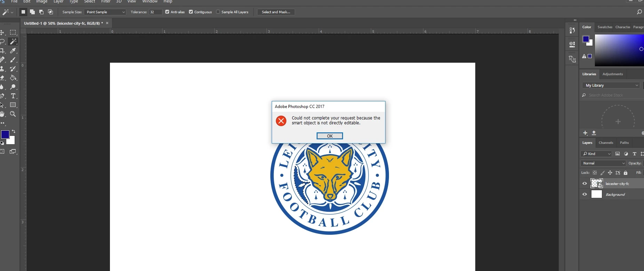This screenshot has height=271, width=644.
Task: Toggle Lock image pixels brush icon
Action: (603, 173)
